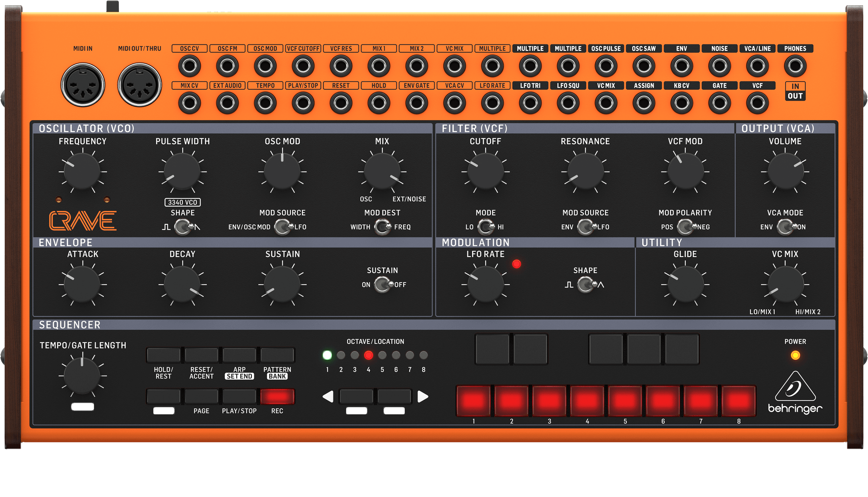Click the VCF CUTOFF patch jack
This screenshot has width=868, height=497.
pyautogui.click(x=303, y=66)
